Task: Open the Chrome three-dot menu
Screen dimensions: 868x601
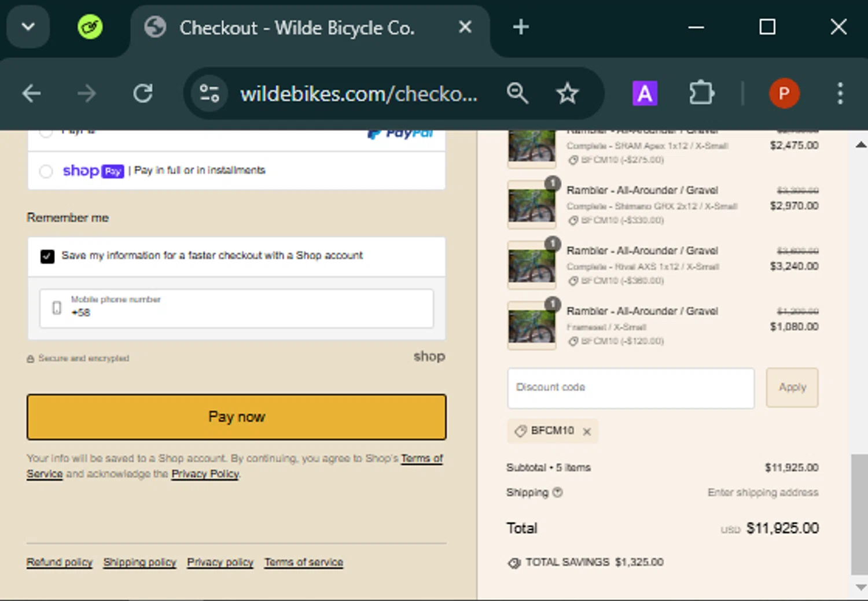Action: click(840, 93)
